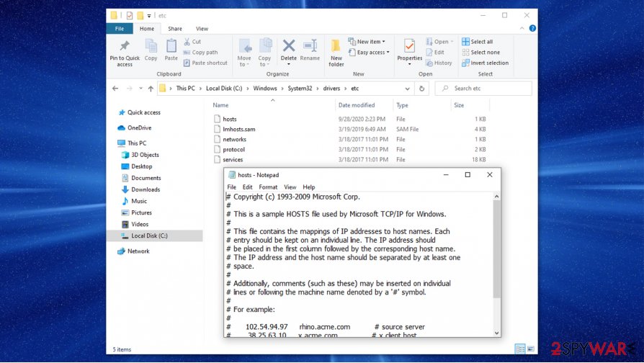The image size is (644, 363).
Task: Expand breadcrumb chevron after Windows
Action: (282, 89)
